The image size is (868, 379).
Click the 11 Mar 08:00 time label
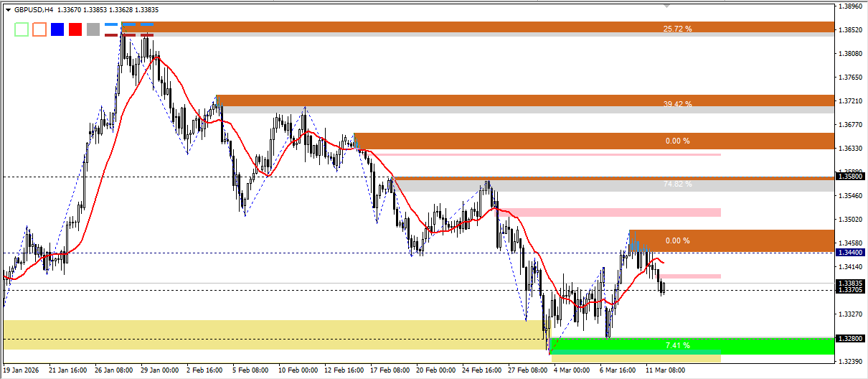[x=665, y=370]
